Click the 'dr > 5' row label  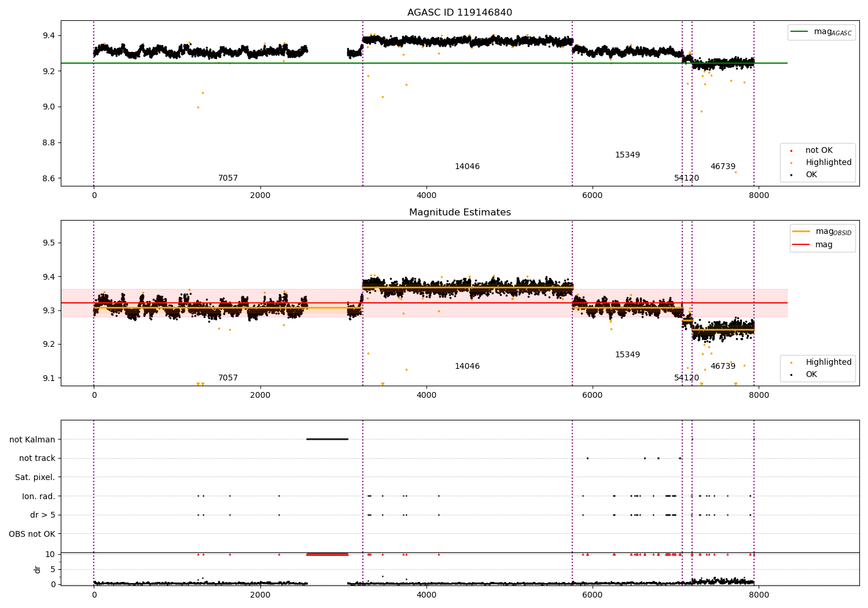(x=43, y=515)
